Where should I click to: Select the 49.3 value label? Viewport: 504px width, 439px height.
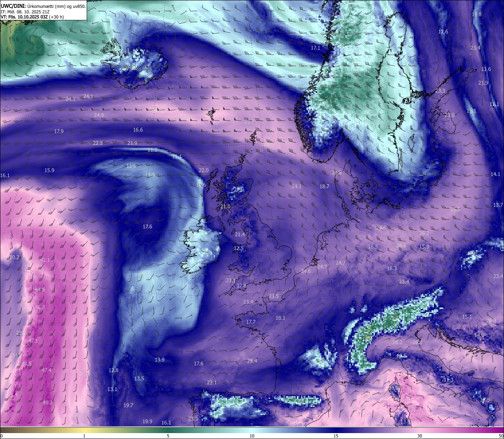coord(48,403)
